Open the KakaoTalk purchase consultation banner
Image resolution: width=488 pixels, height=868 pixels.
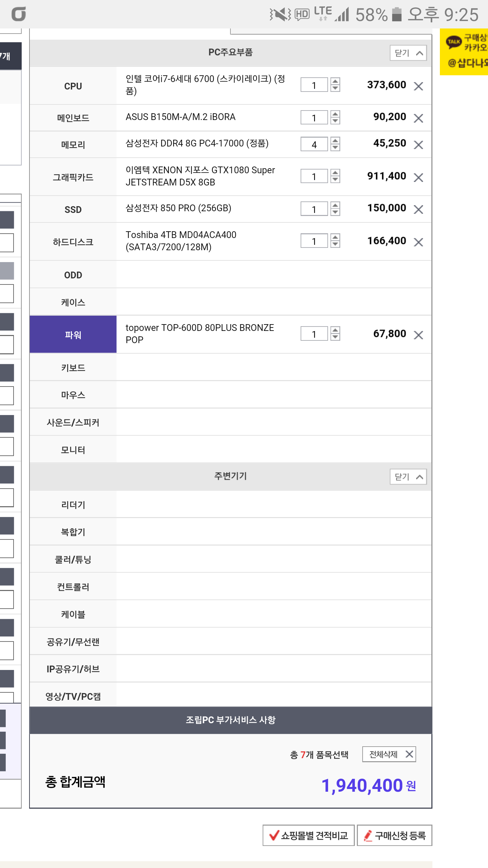465,52
